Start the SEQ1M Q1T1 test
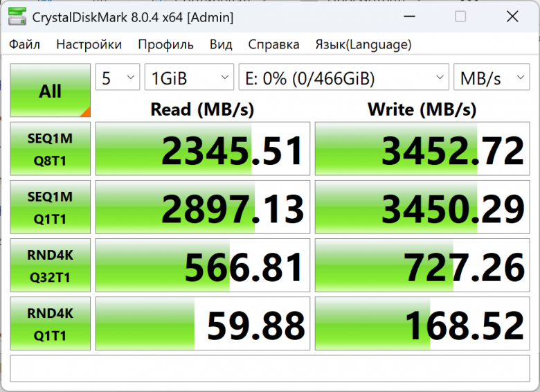This screenshot has height=392, width=540. (x=51, y=207)
